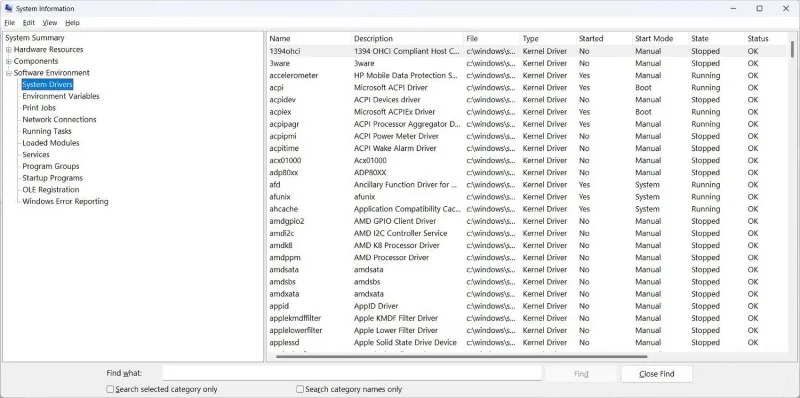Viewport: 800px width, 398px height.
Task: Open OLE Registration category
Action: 51,190
